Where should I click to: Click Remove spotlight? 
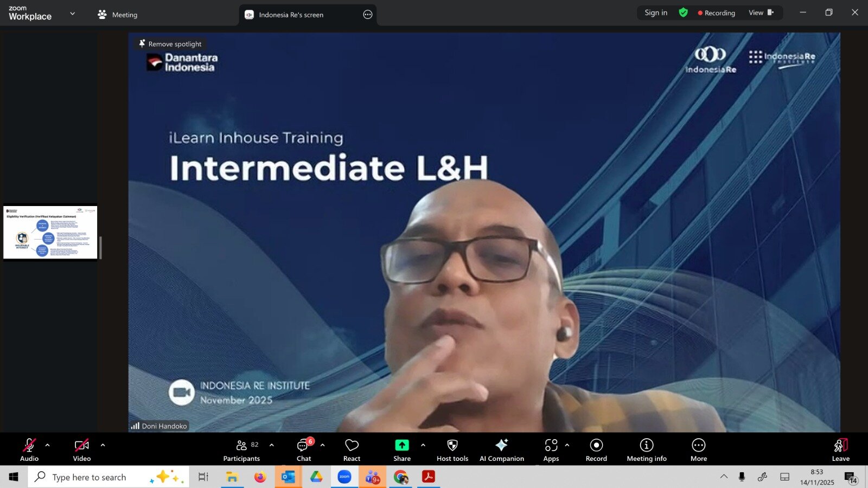tap(170, 44)
